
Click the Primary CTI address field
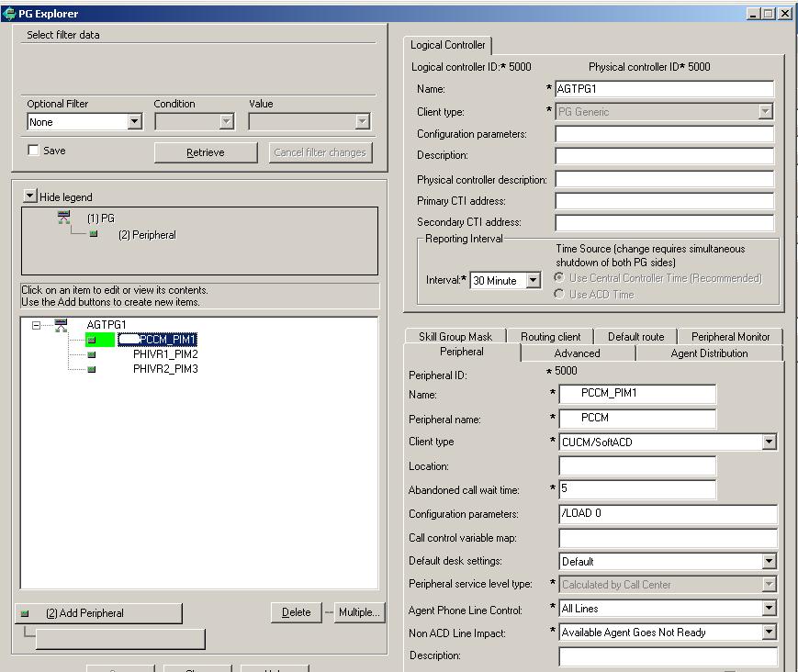664,200
